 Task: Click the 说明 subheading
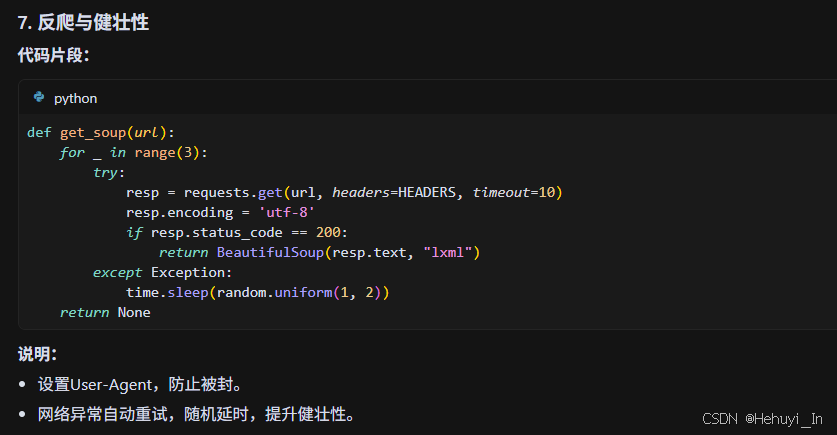pos(37,354)
